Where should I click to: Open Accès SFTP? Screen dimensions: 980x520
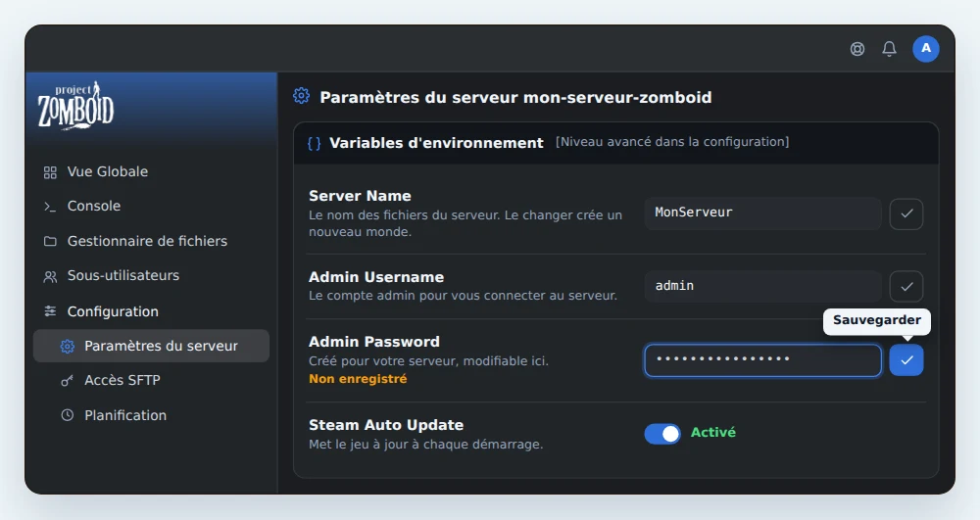(122, 380)
